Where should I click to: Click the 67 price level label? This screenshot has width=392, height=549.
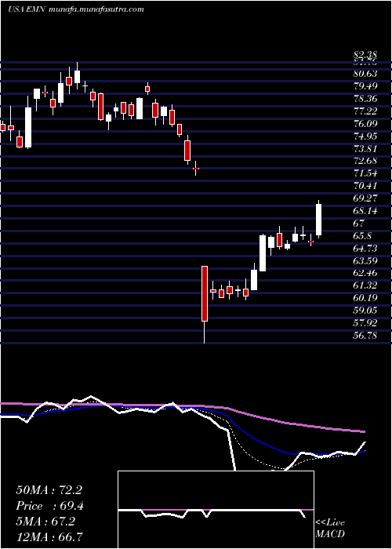coord(359,224)
